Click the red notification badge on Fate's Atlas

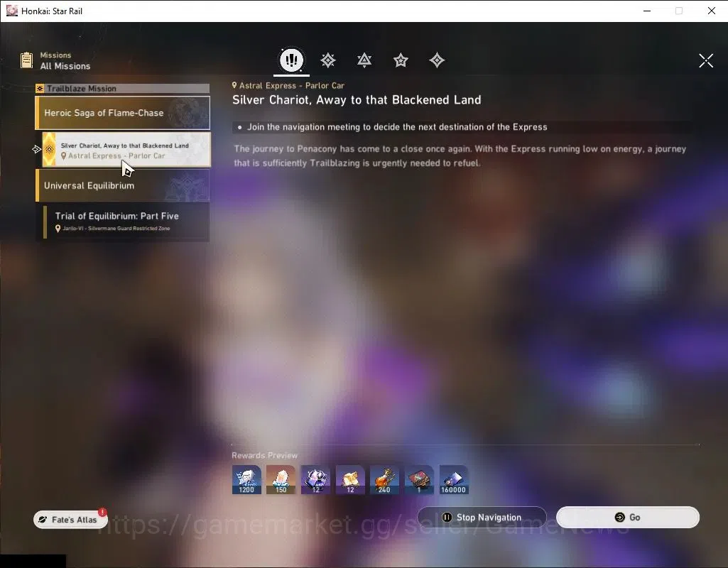point(102,512)
